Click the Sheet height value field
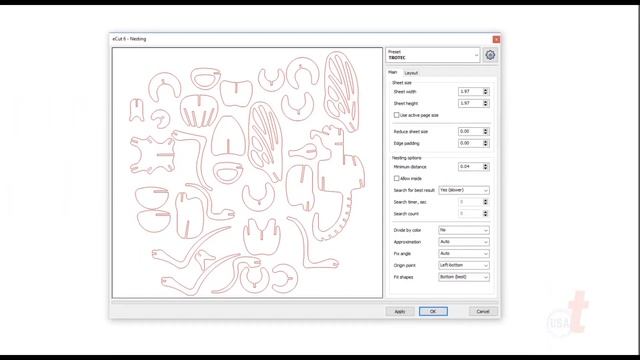 [x=470, y=103]
